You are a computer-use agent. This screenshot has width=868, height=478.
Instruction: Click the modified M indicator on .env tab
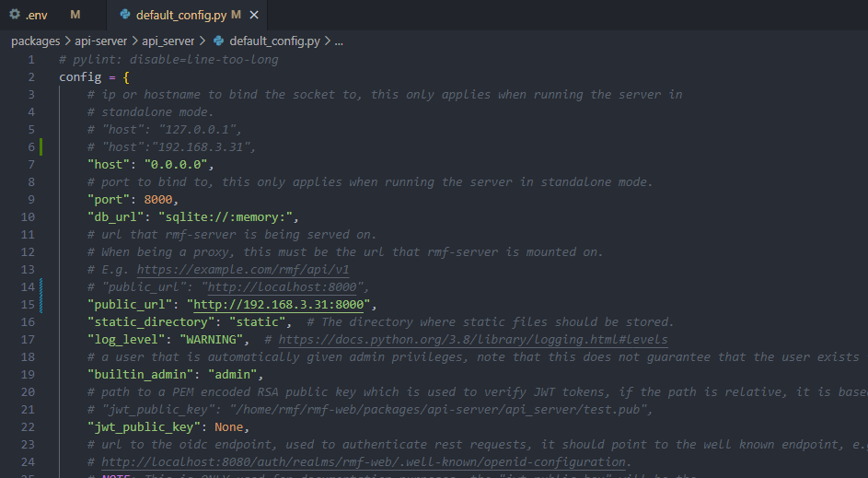click(x=75, y=15)
